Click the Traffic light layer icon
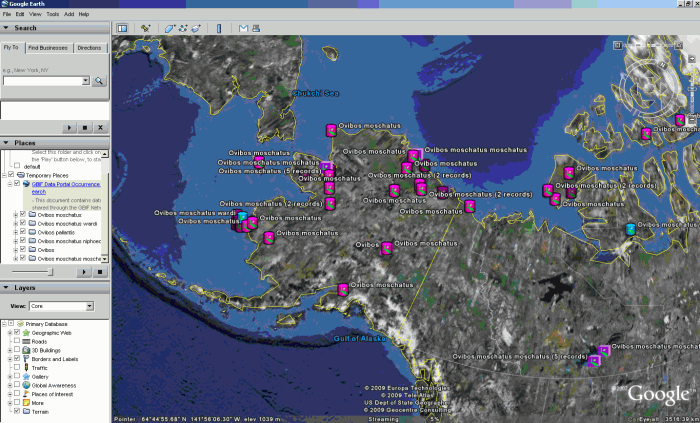Image resolution: width=700 pixels, height=423 pixels. [26, 368]
